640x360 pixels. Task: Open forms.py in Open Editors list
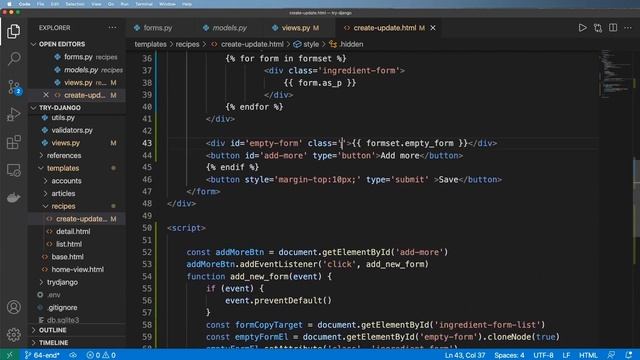point(78,57)
